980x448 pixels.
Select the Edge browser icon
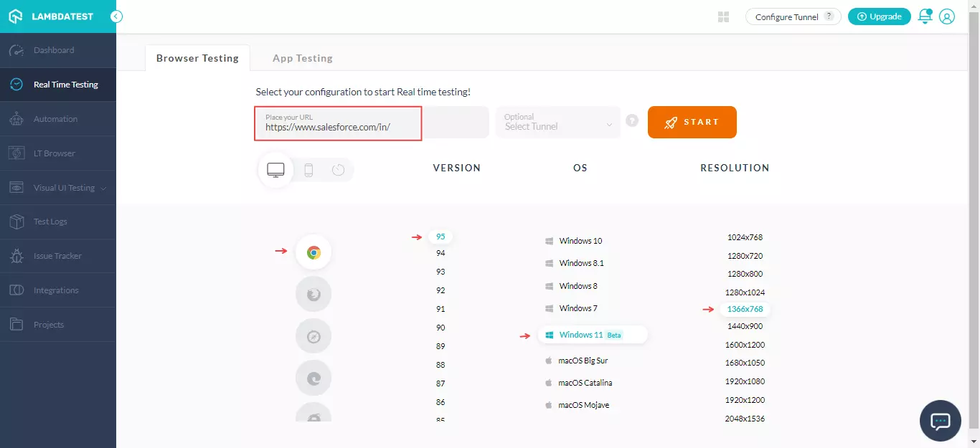click(x=314, y=378)
